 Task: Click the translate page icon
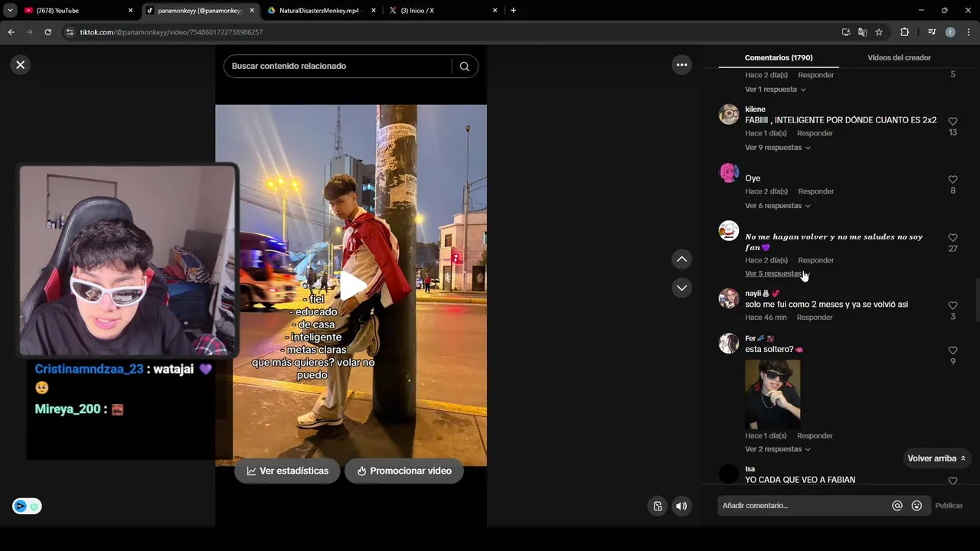(x=862, y=32)
